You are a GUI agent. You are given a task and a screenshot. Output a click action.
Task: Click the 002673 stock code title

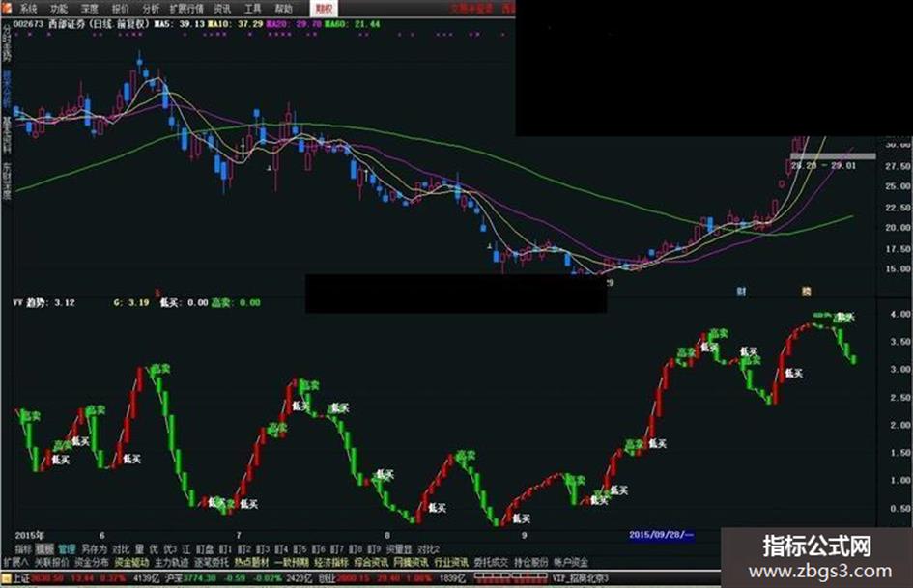pos(28,24)
